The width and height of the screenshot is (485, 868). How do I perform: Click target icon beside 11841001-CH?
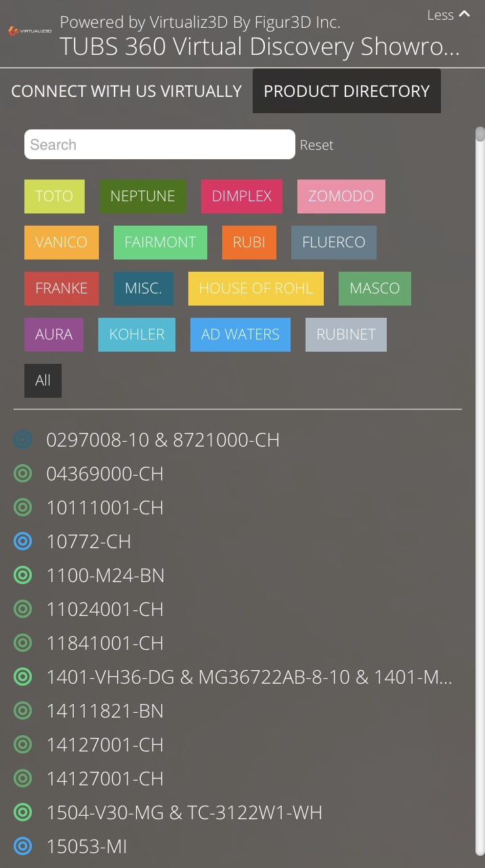tap(23, 643)
